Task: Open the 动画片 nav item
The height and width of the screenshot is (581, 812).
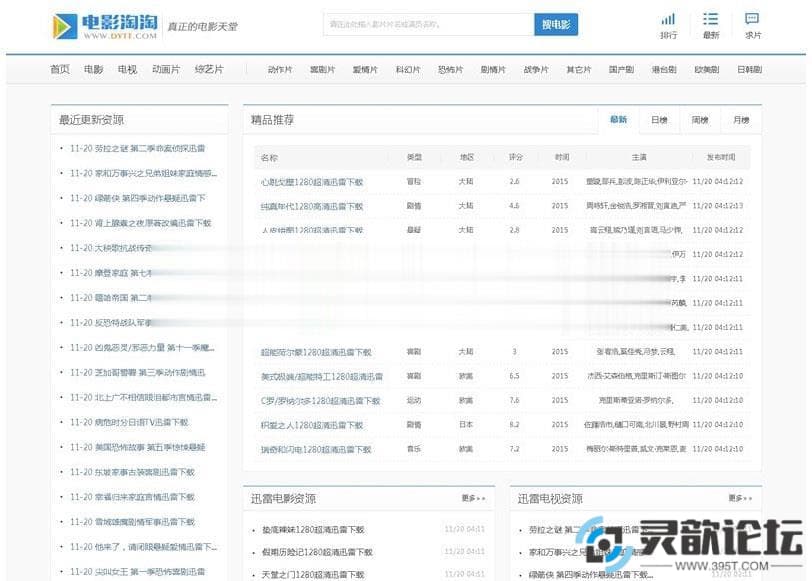Action: (166, 69)
